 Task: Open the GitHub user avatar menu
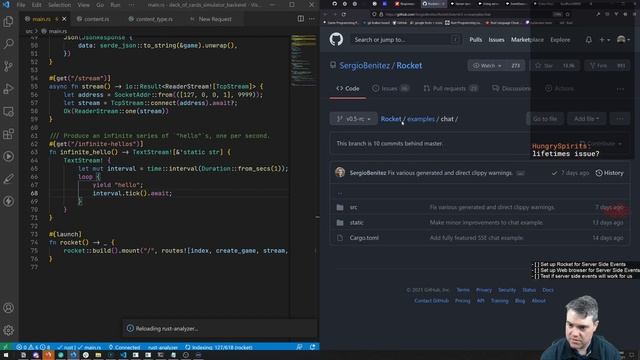click(x=623, y=40)
